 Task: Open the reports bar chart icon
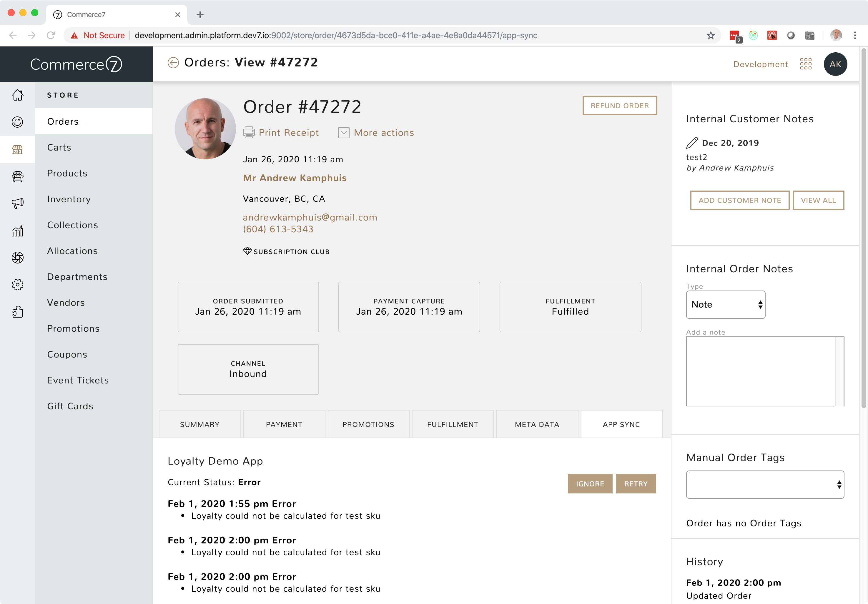click(17, 231)
